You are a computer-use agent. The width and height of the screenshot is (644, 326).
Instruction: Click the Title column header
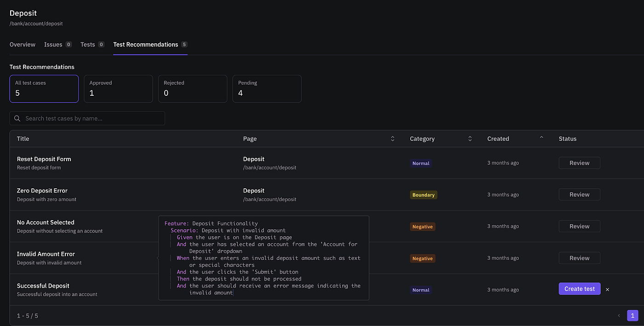23,139
